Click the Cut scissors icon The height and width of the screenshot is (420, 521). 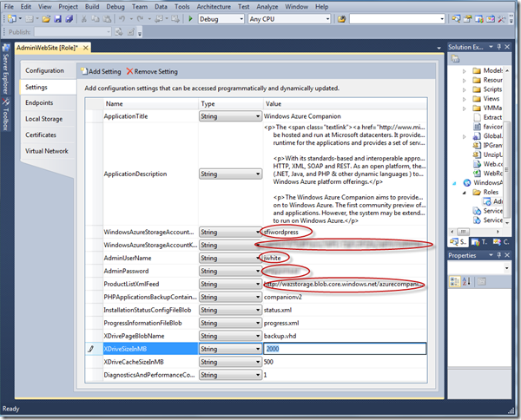tap(84, 19)
